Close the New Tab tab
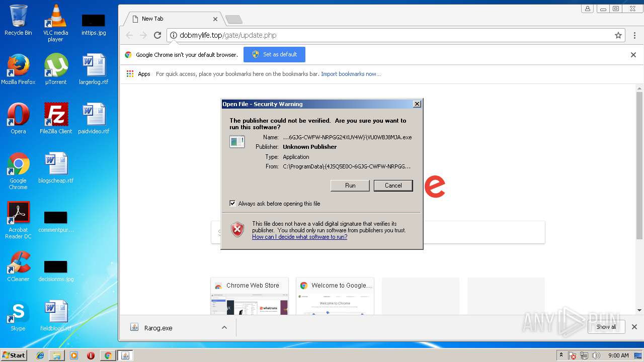 pos(215,19)
